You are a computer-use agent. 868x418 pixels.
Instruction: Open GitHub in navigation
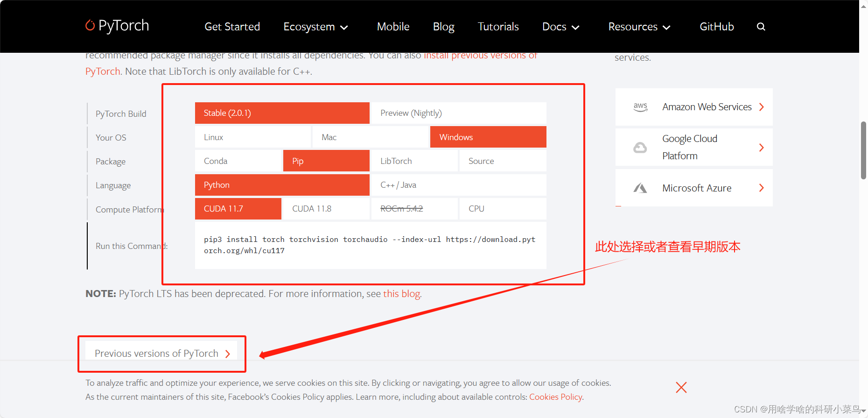click(x=716, y=27)
